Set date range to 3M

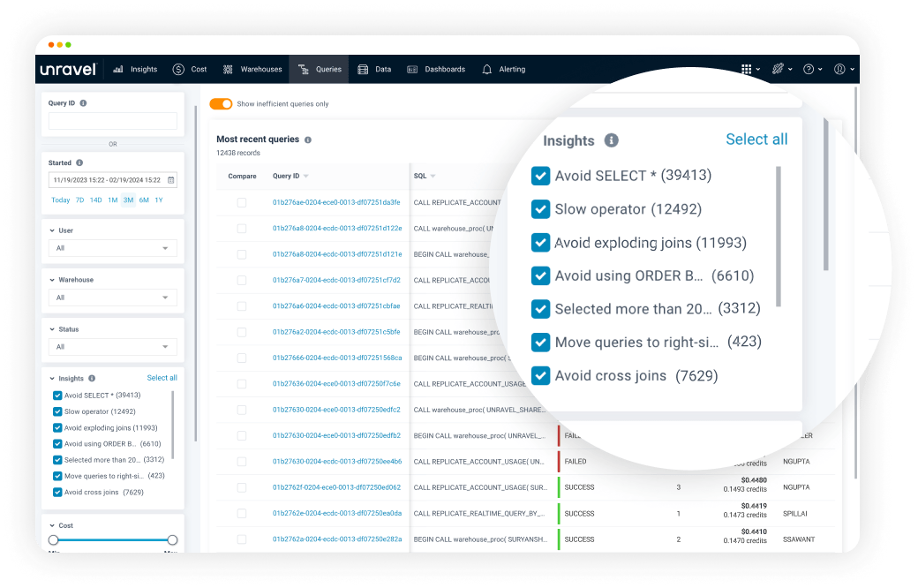[128, 200]
